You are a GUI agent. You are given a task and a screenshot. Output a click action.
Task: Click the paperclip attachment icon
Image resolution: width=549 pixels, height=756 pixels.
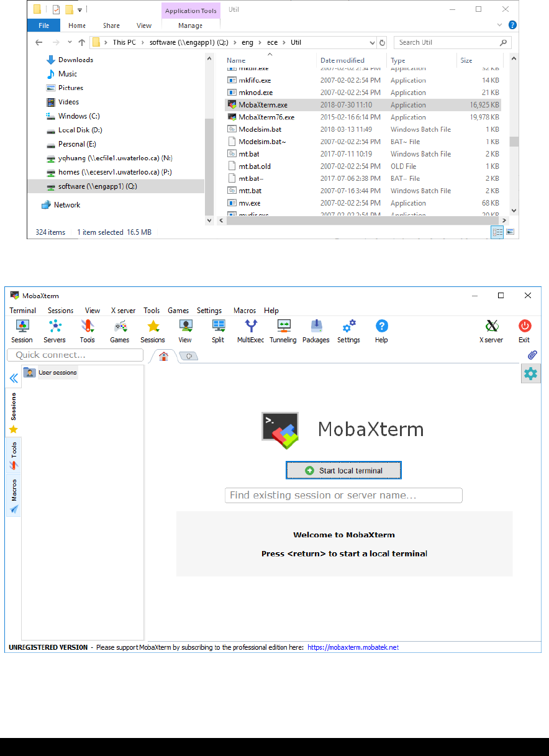point(532,355)
